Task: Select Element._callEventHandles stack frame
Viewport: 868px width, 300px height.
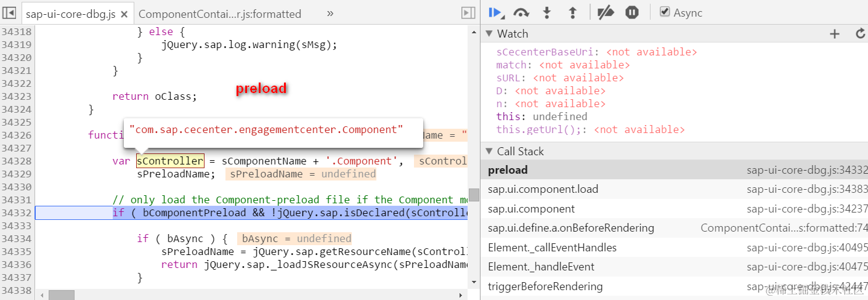Action: click(674, 248)
